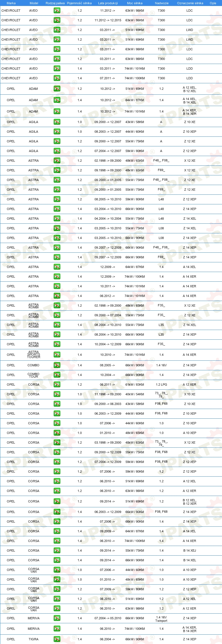
Task: Click the 11.1996 -> 09.2000 production years cell
Action: (108, 394)
